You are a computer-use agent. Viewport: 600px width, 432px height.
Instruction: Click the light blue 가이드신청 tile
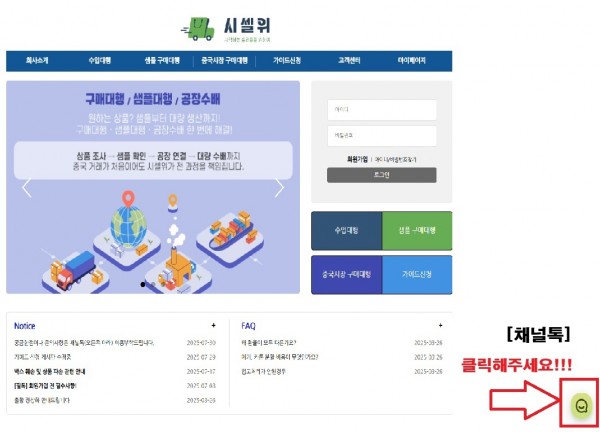(x=417, y=275)
